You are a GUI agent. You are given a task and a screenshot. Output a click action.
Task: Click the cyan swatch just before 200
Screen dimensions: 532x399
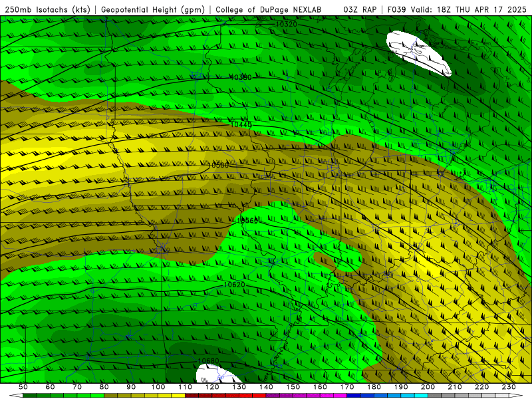click(x=421, y=396)
